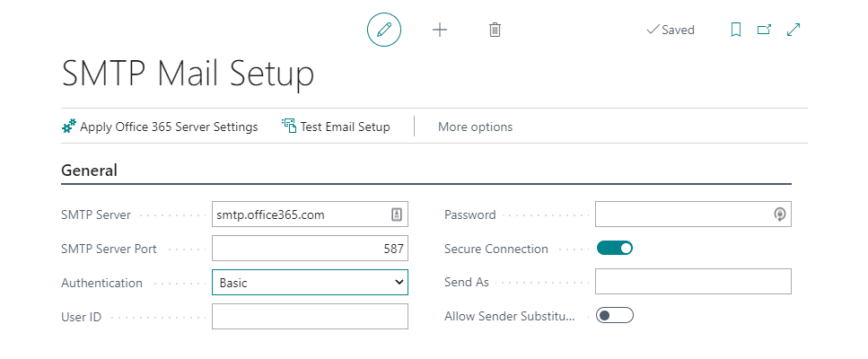Click the plus icon to create new
The height and width of the screenshot is (359, 868).
(440, 30)
